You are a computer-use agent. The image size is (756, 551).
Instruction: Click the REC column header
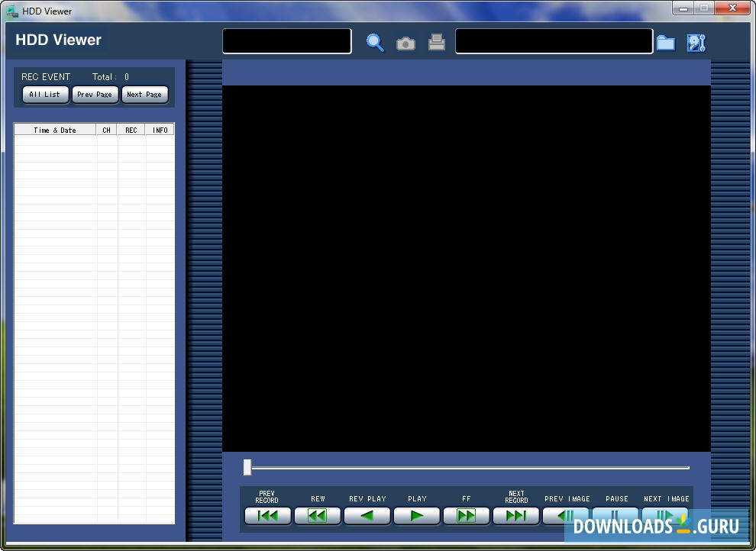(131, 130)
